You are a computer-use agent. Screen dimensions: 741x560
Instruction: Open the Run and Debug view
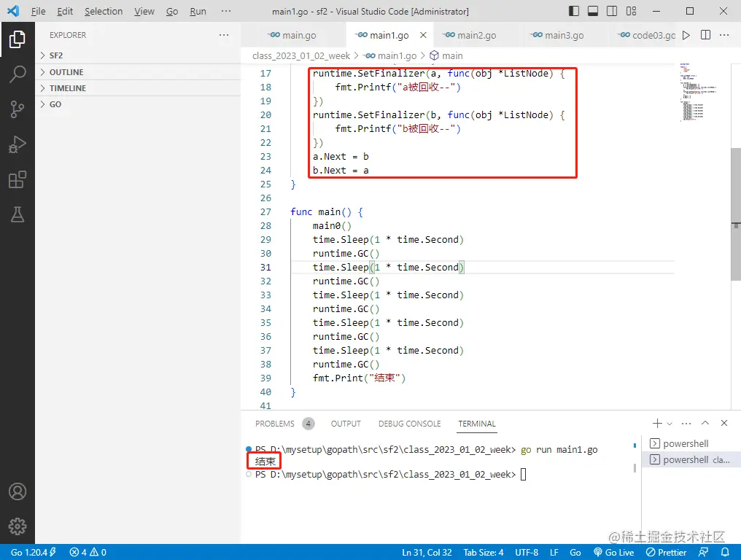[17, 144]
